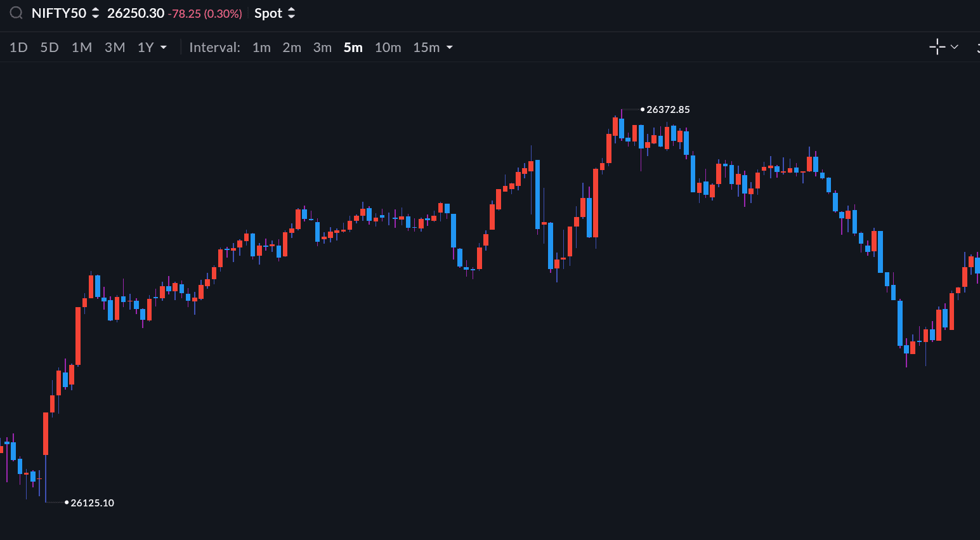Click the NIFTY50 symbol name

click(x=58, y=13)
